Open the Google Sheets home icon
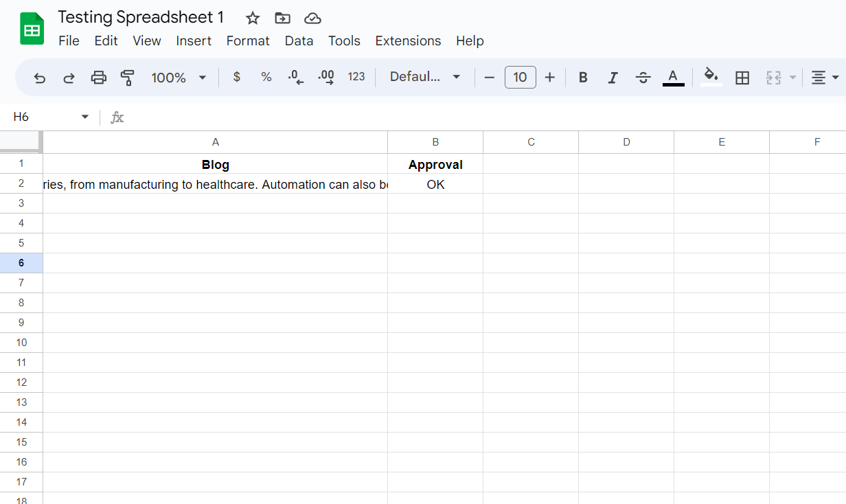 (32, 30)
